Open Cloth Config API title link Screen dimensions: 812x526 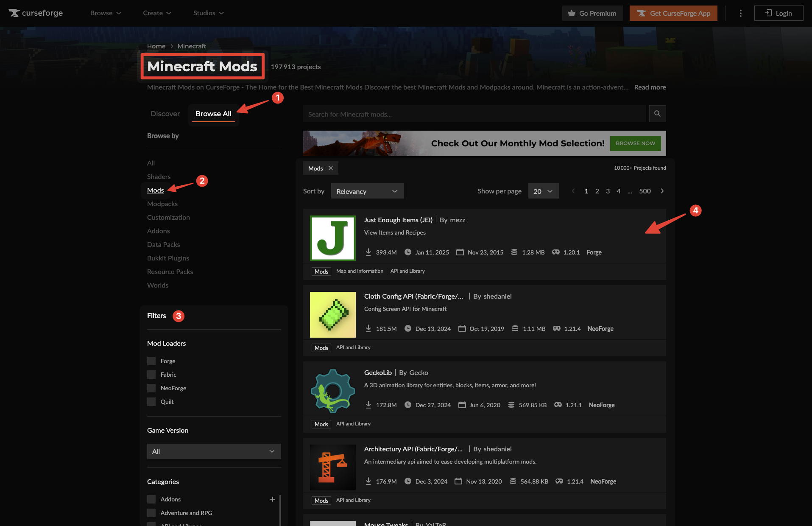tap(413, 296)
